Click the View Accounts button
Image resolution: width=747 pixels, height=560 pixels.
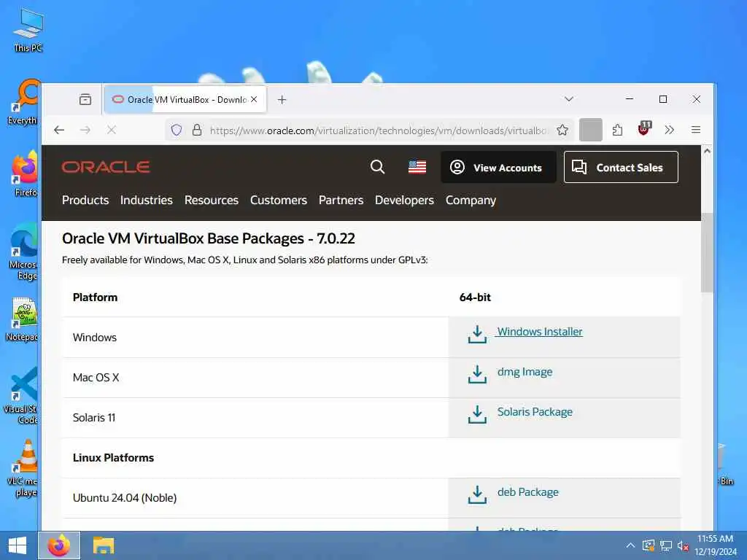click(498, 167)
